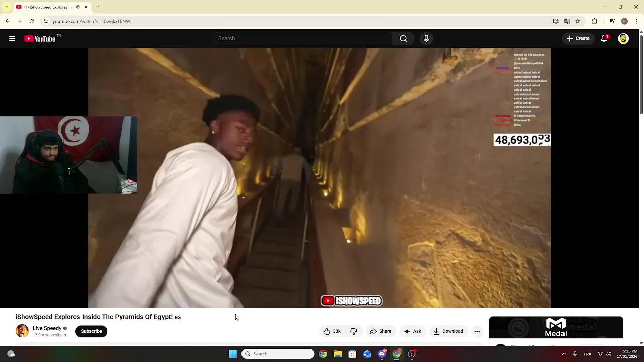Open Chrome three-dot menu

point(636,21)
